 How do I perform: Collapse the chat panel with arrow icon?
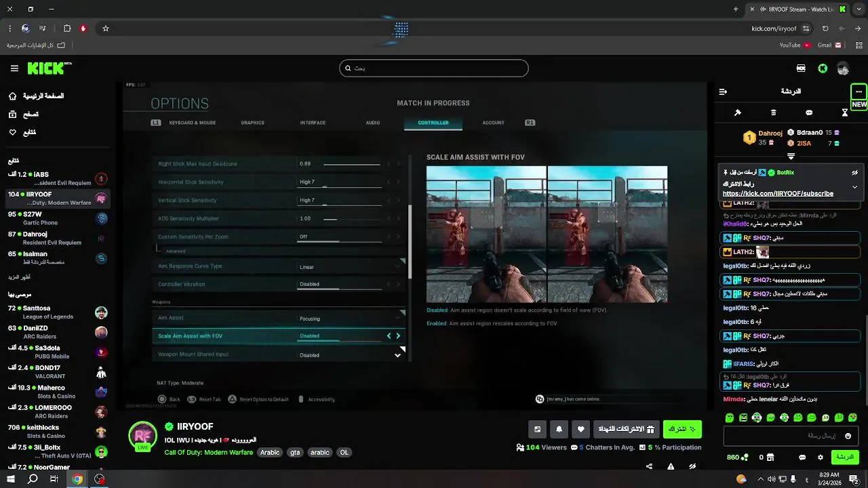pos(723,91)
